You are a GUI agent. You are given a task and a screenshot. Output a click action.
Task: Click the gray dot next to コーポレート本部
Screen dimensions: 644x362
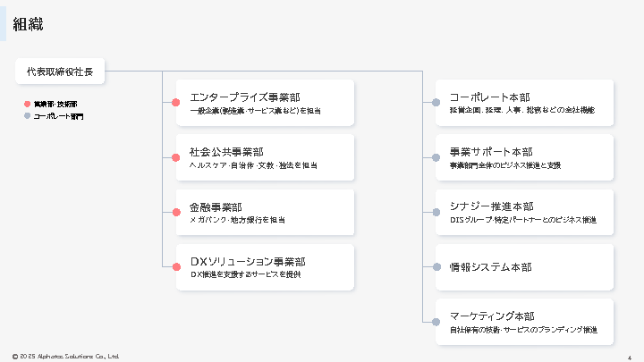tap(436, 103)
